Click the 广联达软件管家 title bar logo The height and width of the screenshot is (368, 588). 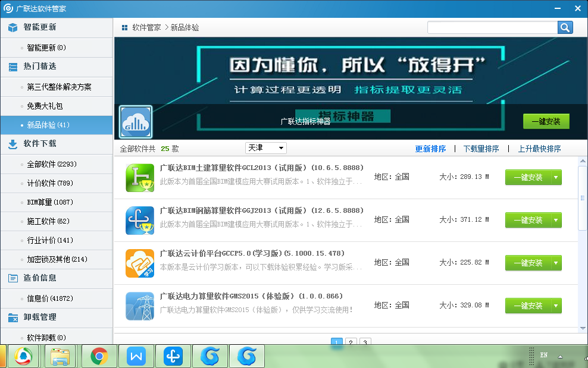tap(8, 8)
